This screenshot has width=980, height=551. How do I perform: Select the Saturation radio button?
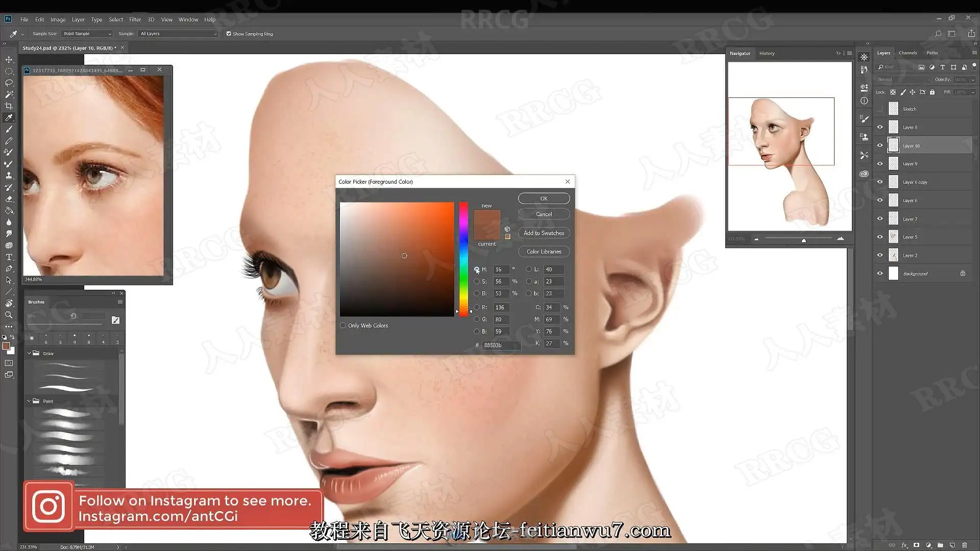click(477, 282)
